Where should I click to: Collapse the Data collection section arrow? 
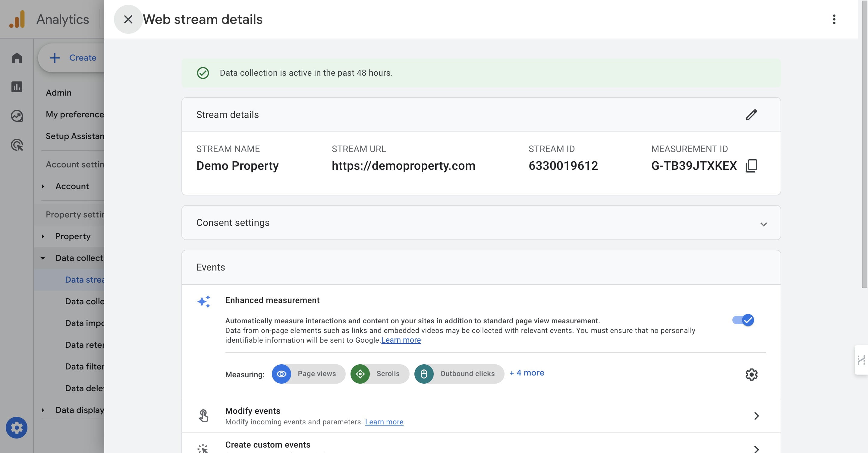coord(43,258)
